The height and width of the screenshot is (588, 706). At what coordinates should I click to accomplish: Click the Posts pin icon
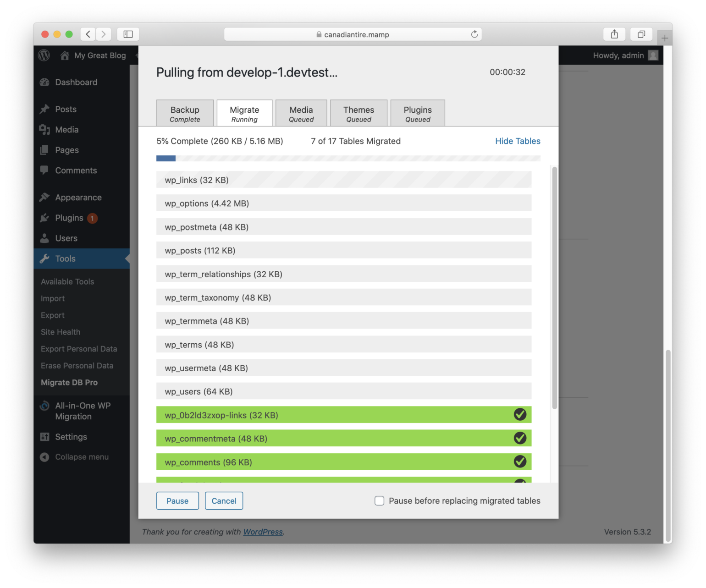(x=44, y=109)
